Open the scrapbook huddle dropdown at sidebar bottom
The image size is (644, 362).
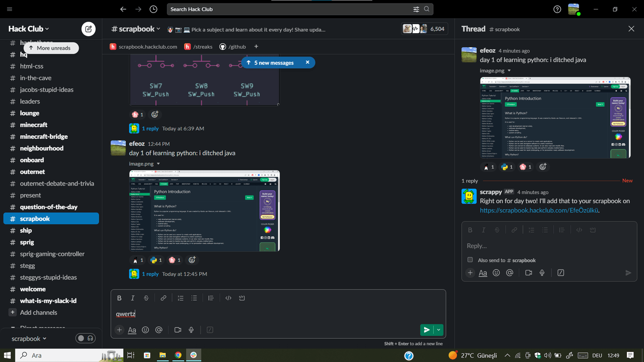tap(29, 338)
